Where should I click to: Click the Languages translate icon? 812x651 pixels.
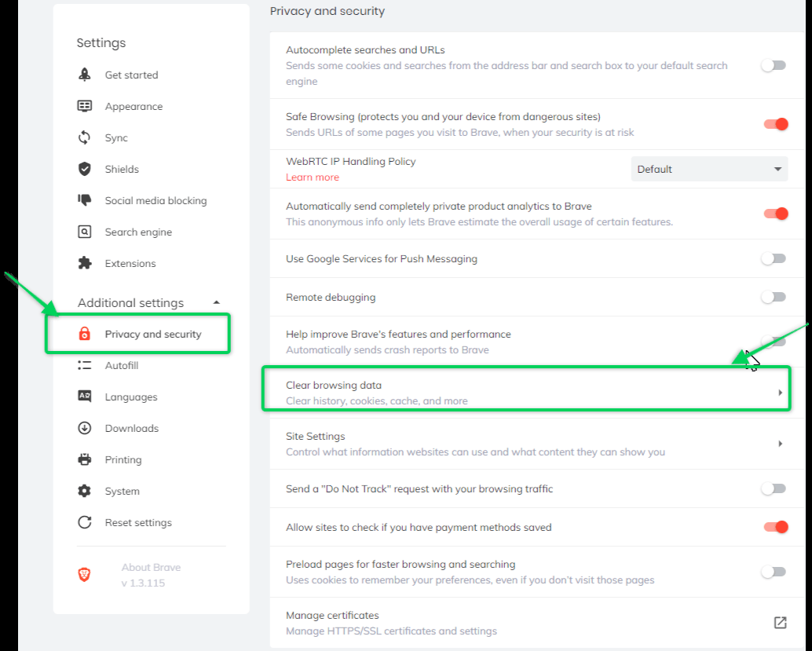pos(84,397)
